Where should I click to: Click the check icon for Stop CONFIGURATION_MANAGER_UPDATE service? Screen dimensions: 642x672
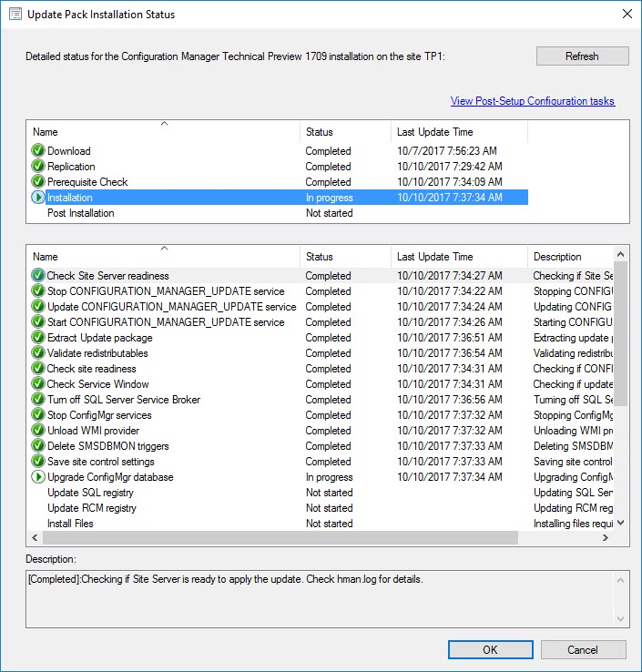point(38,290)
